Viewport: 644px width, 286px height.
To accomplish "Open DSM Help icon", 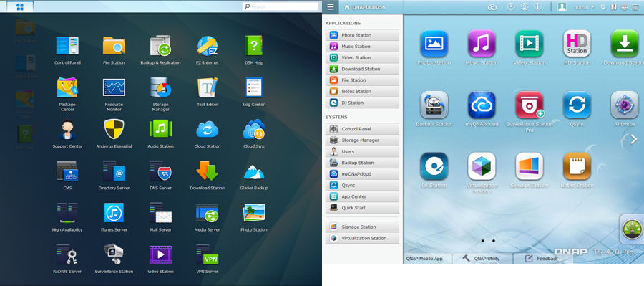I will tap(253, 46).
